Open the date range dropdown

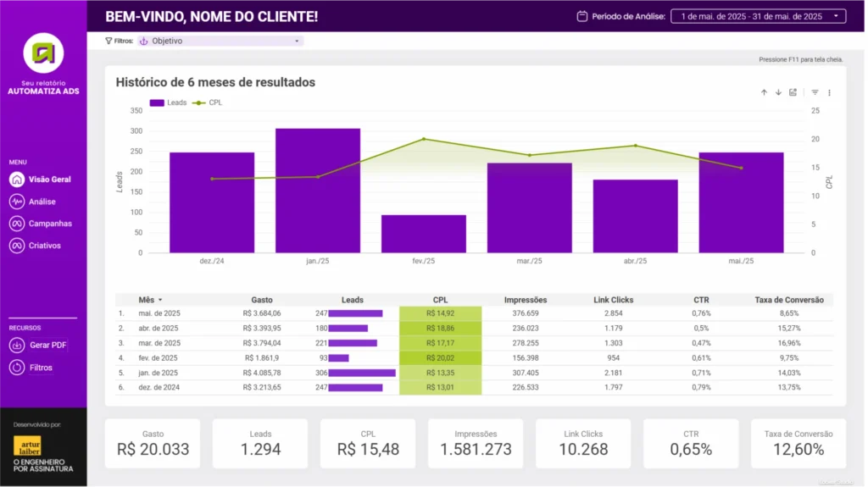(758, 16)
